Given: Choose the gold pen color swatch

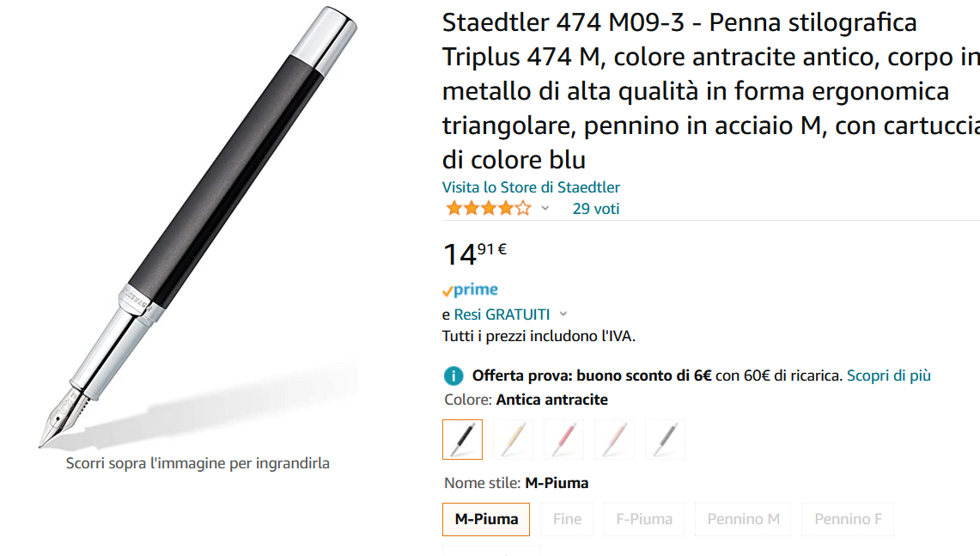Looking at the screenshot, I should [513, 439].
